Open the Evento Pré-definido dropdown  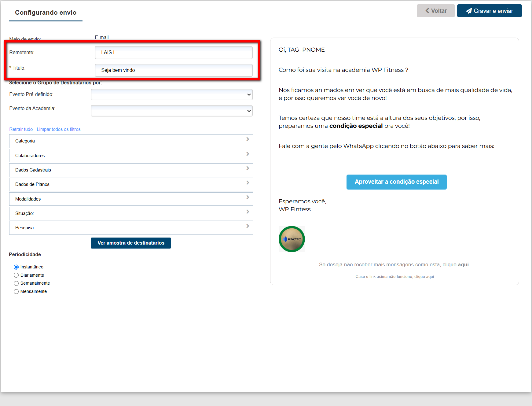point(171,94)
